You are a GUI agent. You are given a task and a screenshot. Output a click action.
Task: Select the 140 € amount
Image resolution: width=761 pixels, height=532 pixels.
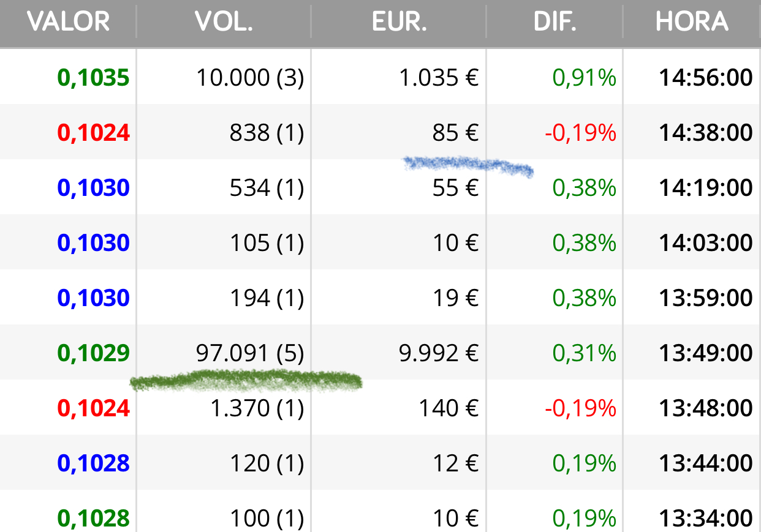[449, 408]
